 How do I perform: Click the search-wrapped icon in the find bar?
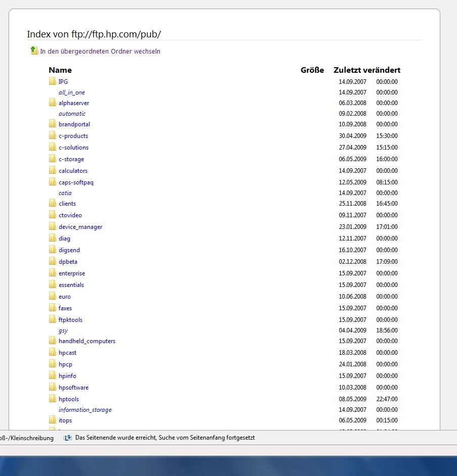click(x=68, y=438)
